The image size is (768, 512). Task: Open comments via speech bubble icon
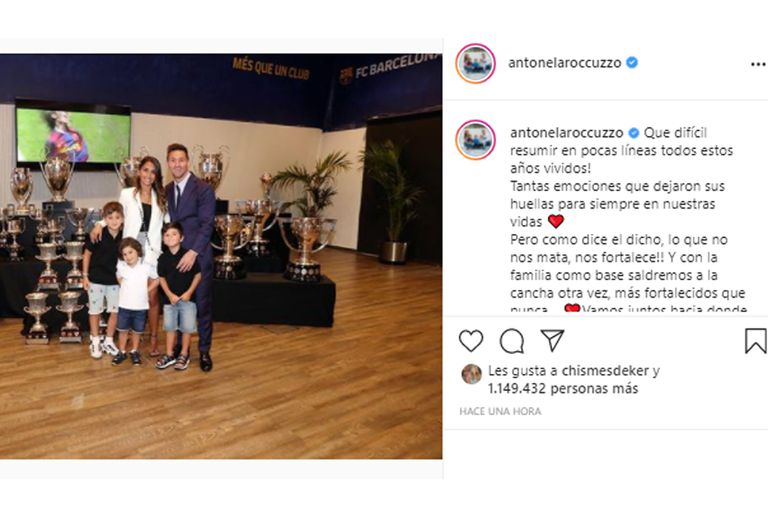(x=512, y=341)
